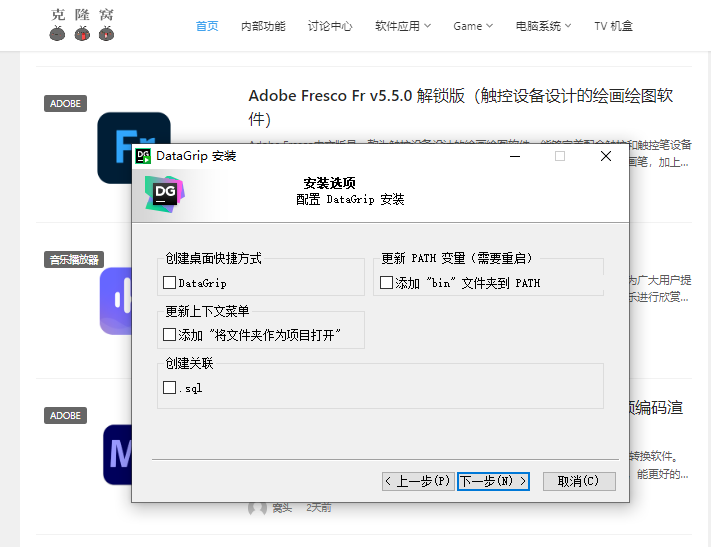This screenshot has height=547, width=711.
Task: Open the Adobe Fresco Fr v5.5.0 article link
Action: pyautogui.click(x=460, y=107)
